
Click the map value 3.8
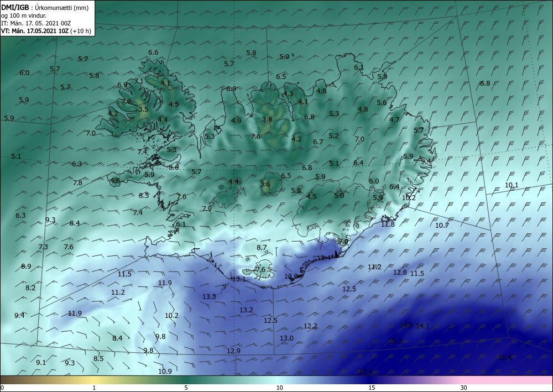(x=267, y=119)
